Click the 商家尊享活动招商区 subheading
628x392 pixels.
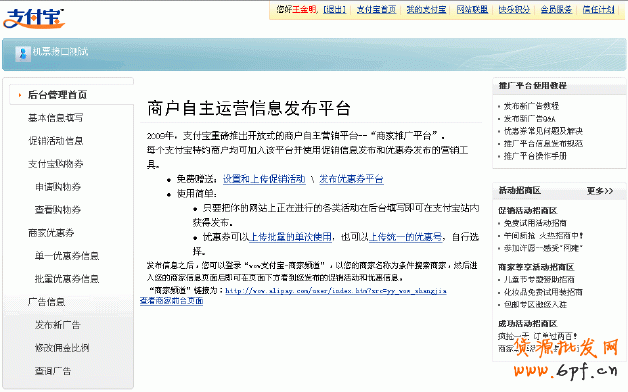click(x=536, y=267)
